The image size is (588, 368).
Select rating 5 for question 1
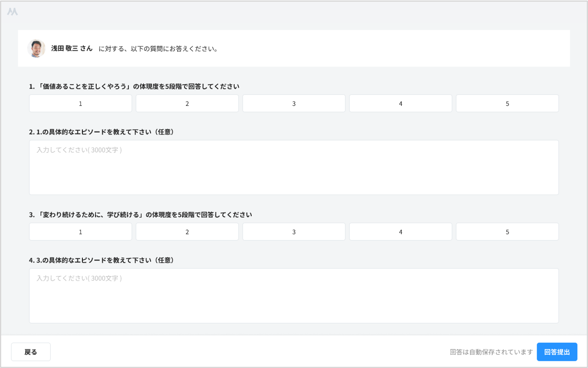507,103
